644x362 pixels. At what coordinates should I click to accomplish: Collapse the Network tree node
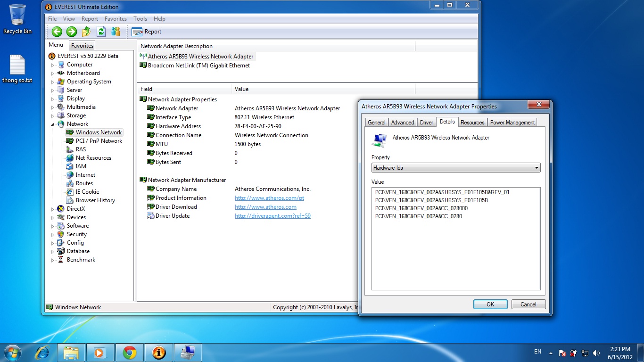[53, 124]
